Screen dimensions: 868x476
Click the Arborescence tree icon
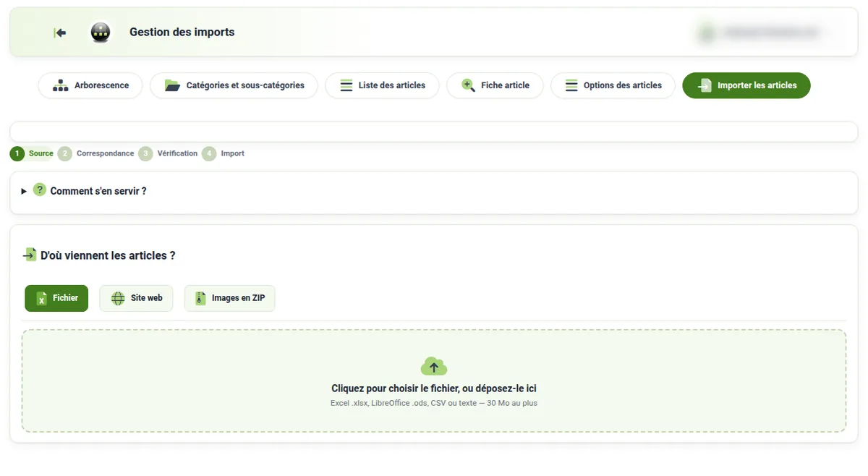tap(61, 85)
